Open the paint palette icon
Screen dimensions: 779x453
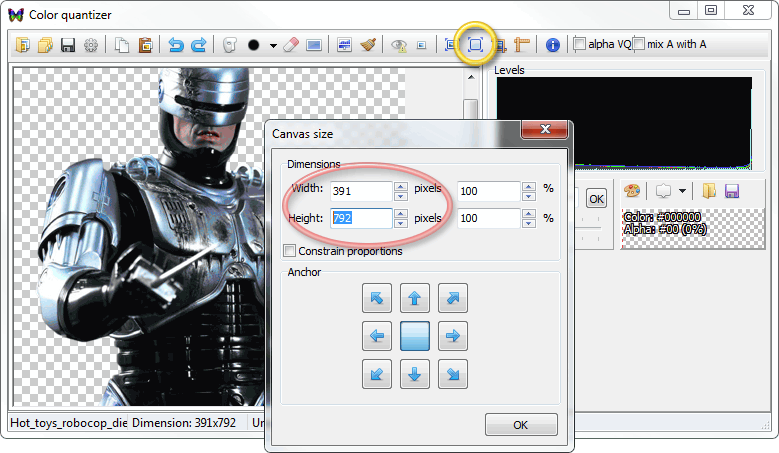(x=632, y=191)
